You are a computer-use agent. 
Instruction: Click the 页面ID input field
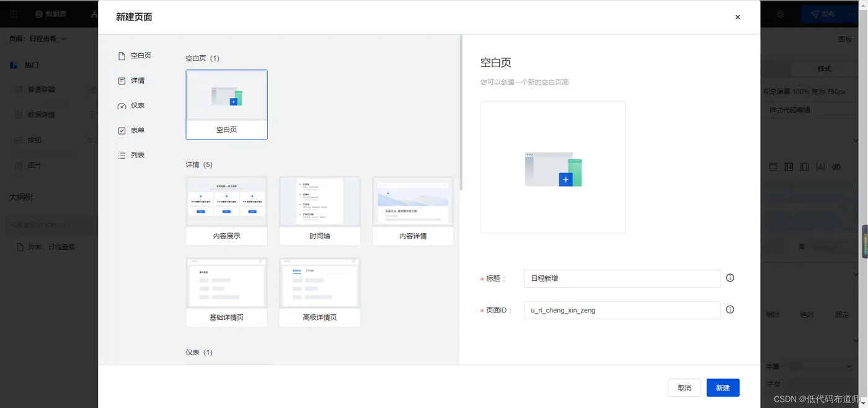point(622,310)
